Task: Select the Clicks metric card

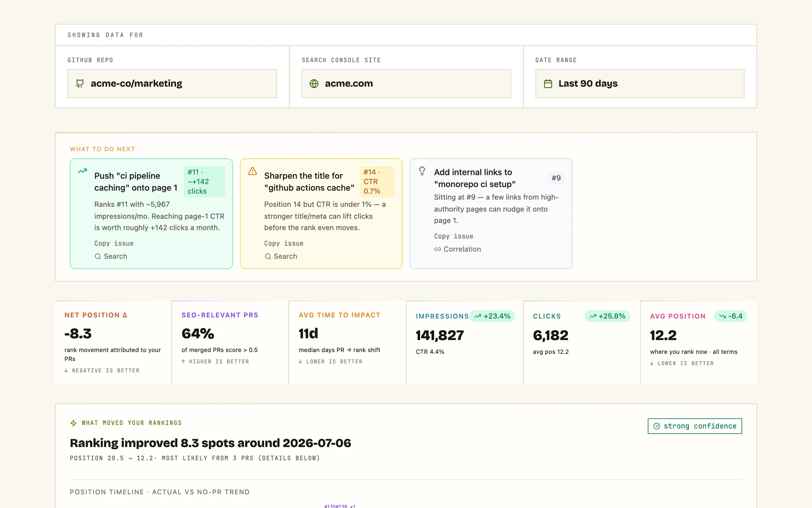Action: (x=581, y=342)
